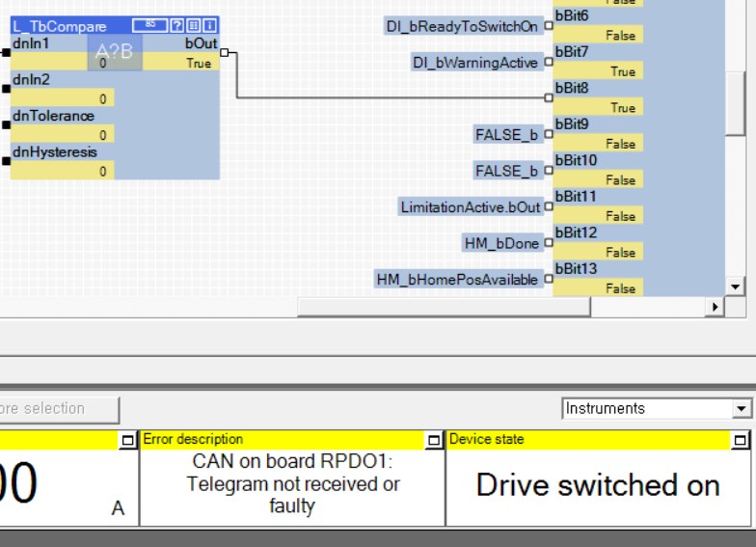Image resolution: width=756 pixels, height=547 pixels.
Task: Click bBit11 port next to LimitationActive.bOut
Action: point(548,206)
